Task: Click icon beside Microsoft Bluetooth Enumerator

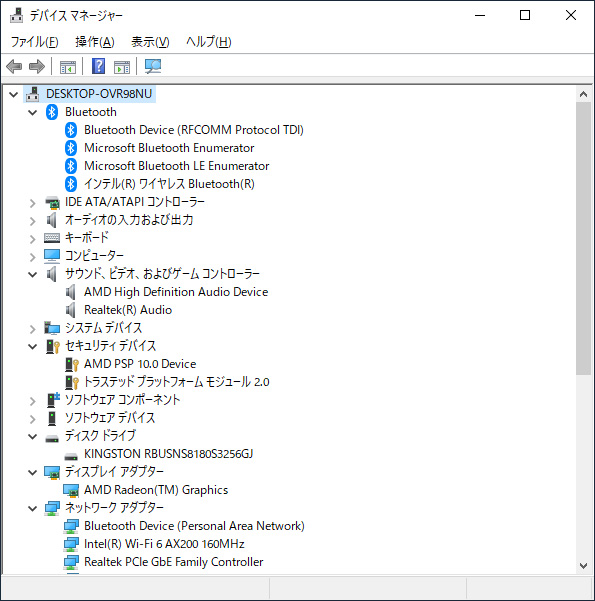Action: pyautogui.click(x=71, y=148)
